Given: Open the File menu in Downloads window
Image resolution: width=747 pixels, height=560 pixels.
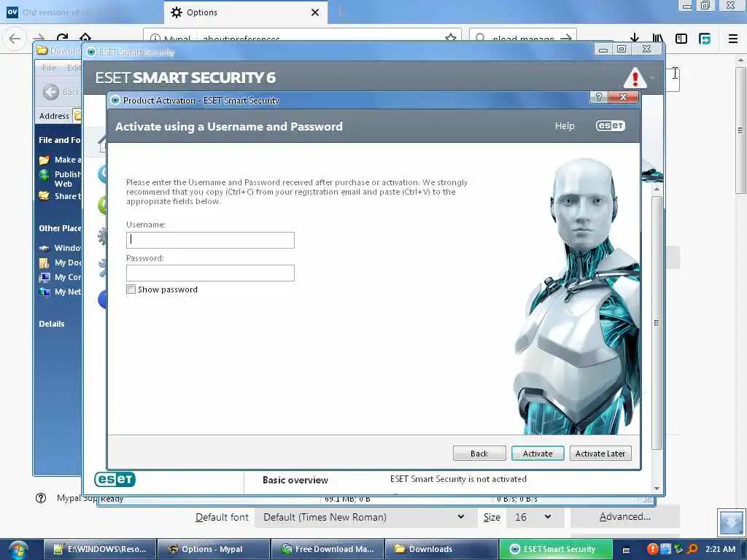Looking at the screenshot, I should coord(49,68).
